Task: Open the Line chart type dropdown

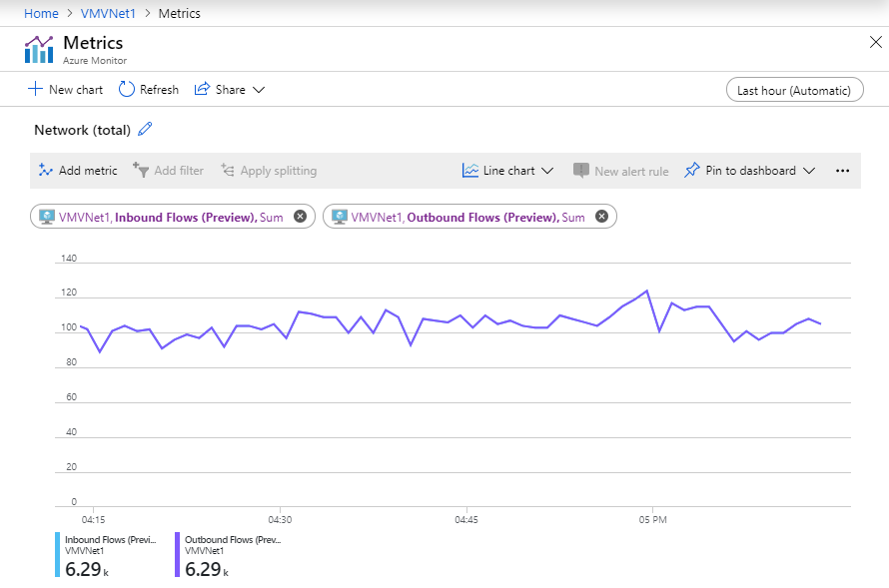Action: pos(507,170)
